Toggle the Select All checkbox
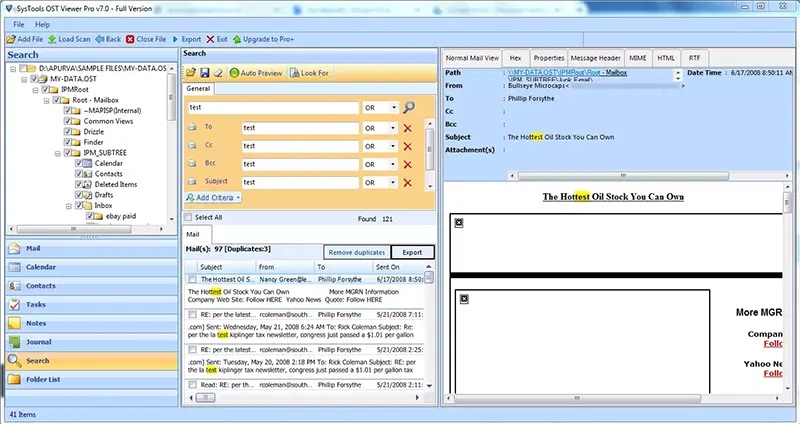 point(190,217)
